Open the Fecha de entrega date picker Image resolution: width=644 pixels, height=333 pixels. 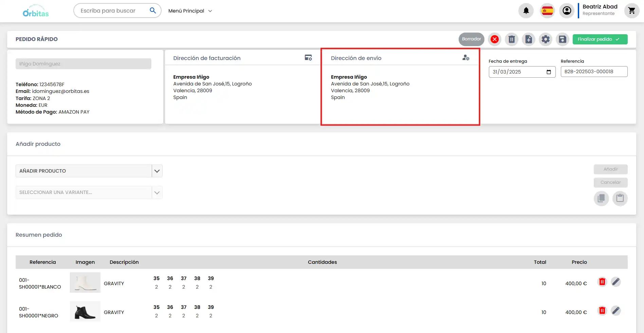coord(549,72)
